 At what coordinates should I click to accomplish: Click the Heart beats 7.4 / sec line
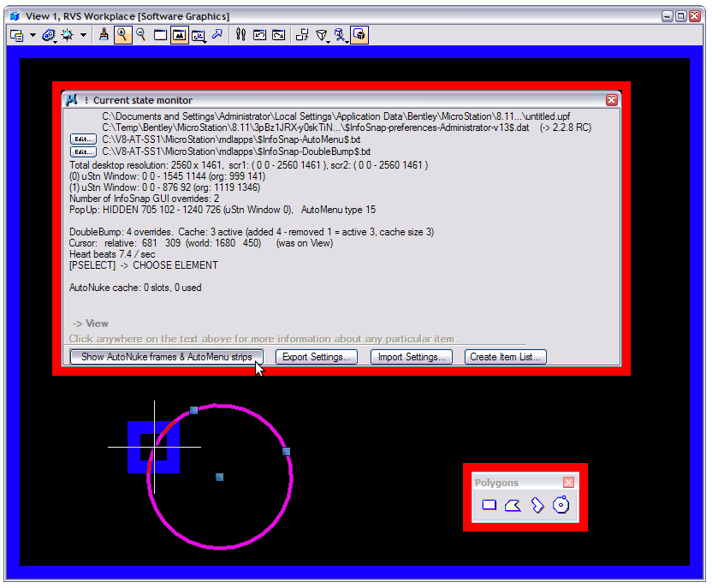click(112, 254)
